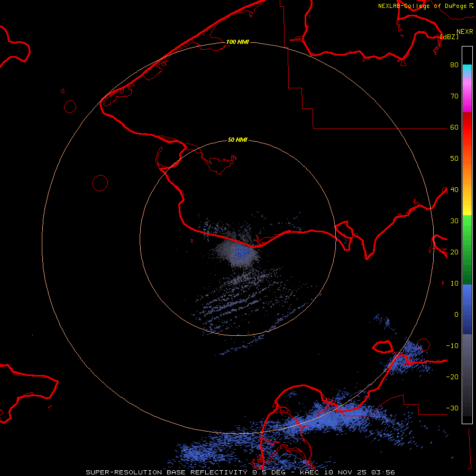
Task: Click the 20 value on dBZ scale
Action: (x=454, y=252)
